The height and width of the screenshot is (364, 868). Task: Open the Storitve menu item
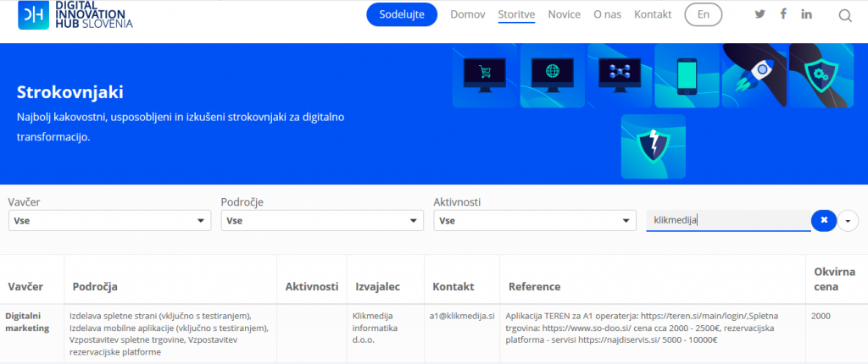(x=516, y=14)
